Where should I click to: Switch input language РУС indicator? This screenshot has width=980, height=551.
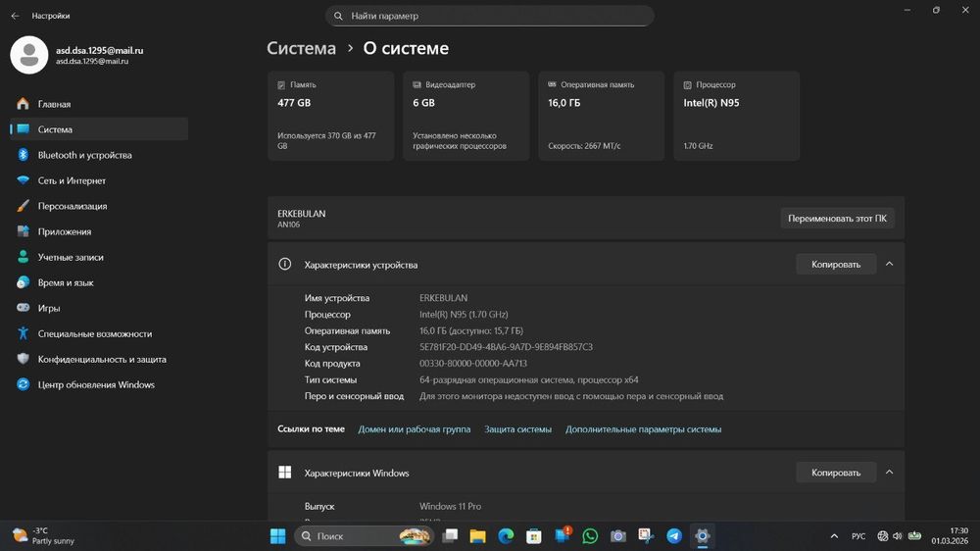pyautogui.click(x=858, y=536)
